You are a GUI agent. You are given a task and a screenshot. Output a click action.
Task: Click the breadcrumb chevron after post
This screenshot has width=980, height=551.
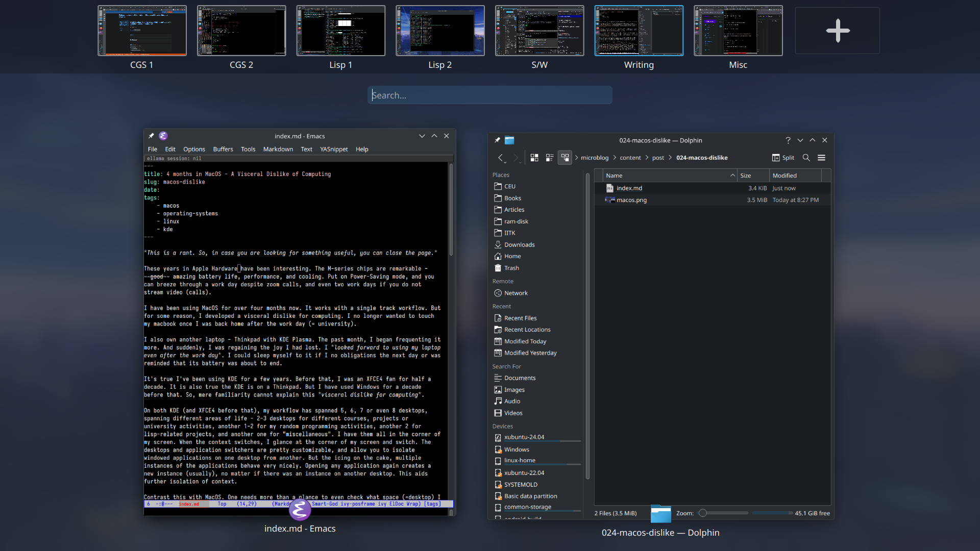[670, 158]
